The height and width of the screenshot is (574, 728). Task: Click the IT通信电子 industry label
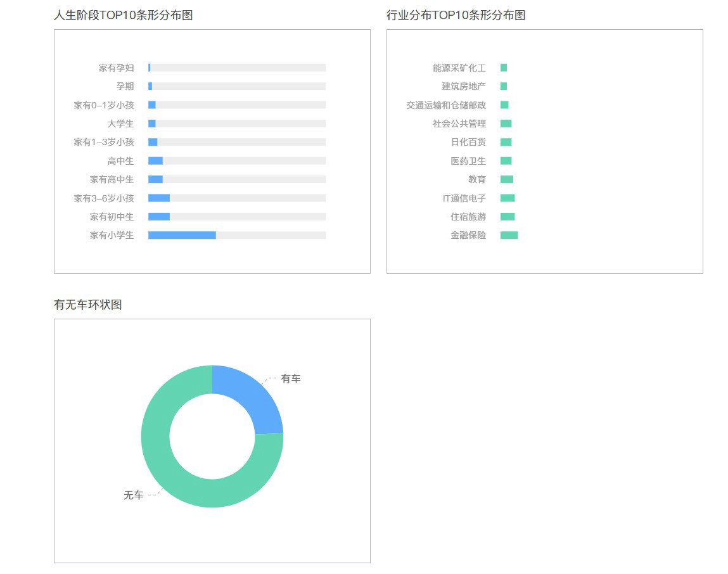coord(464,198)
